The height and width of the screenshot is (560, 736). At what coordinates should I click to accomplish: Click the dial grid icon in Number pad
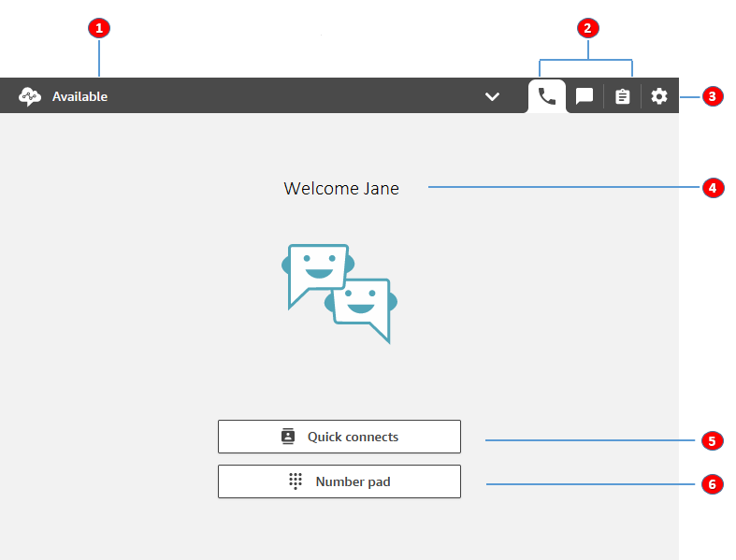click(296, 481)
